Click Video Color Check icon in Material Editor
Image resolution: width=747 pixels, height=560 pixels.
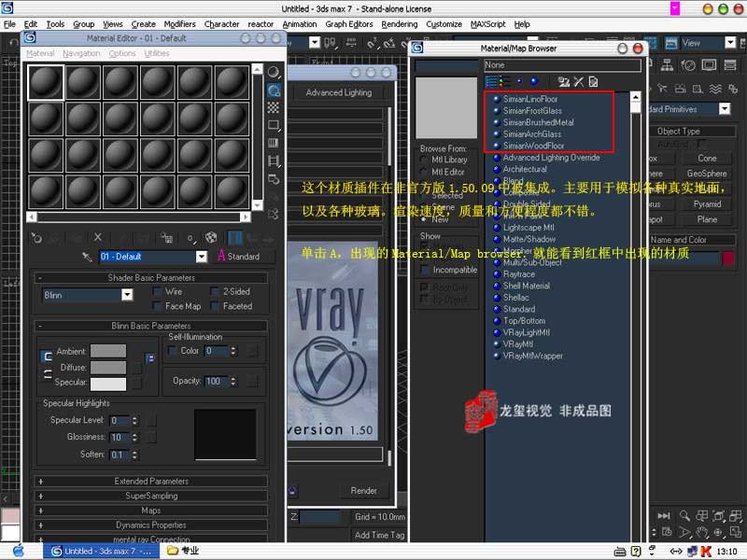tap(274, 144)
